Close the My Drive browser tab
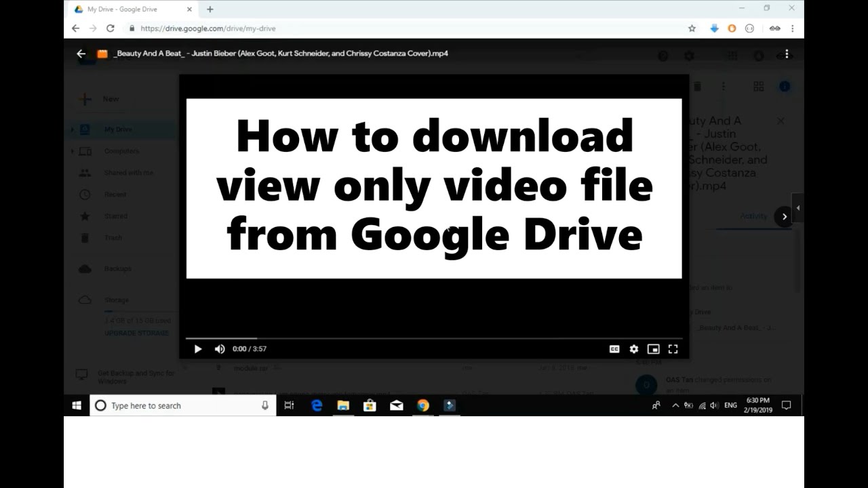Image resolution: width=868 pixels, height=488 pixels. [x=189, y=9]
